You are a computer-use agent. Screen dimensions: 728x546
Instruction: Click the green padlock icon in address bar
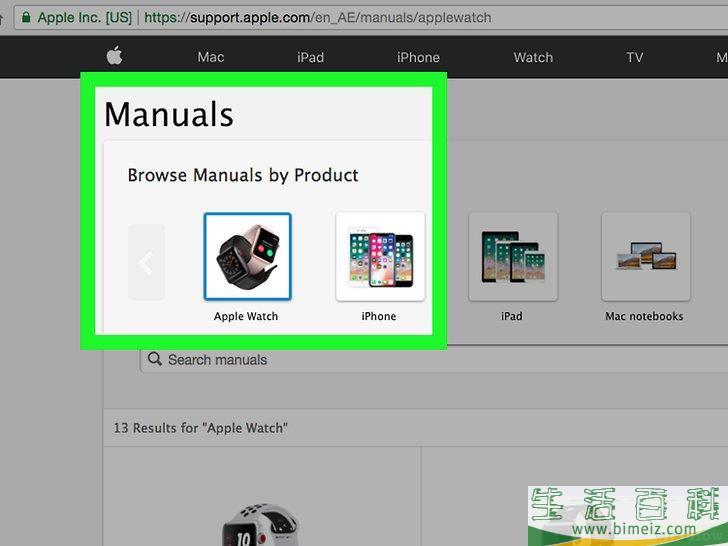(26, 18)
